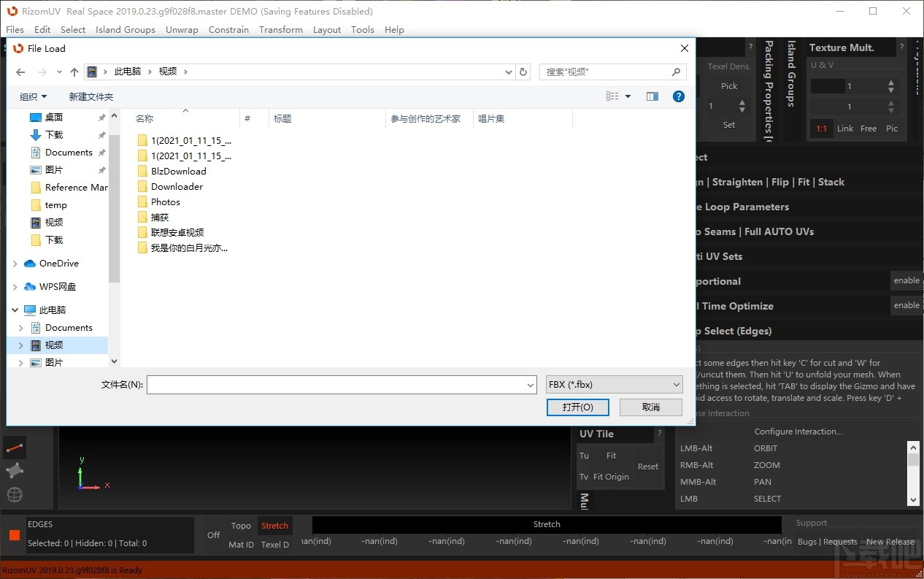Click the Pick button under Texel Dens.
This screenshot has width=924, height=579.
pyautogui.click(x=728, y=85)
